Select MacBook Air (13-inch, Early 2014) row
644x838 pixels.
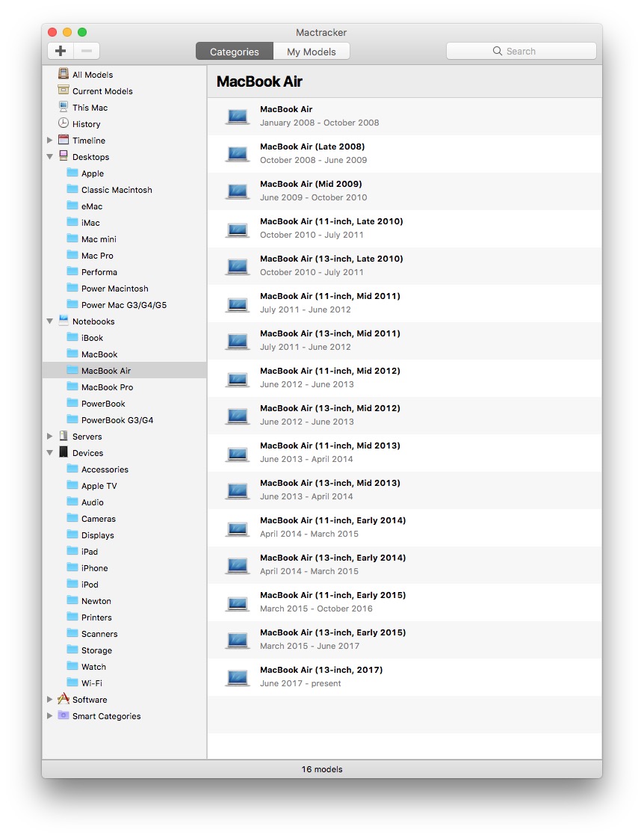(404, 565)
